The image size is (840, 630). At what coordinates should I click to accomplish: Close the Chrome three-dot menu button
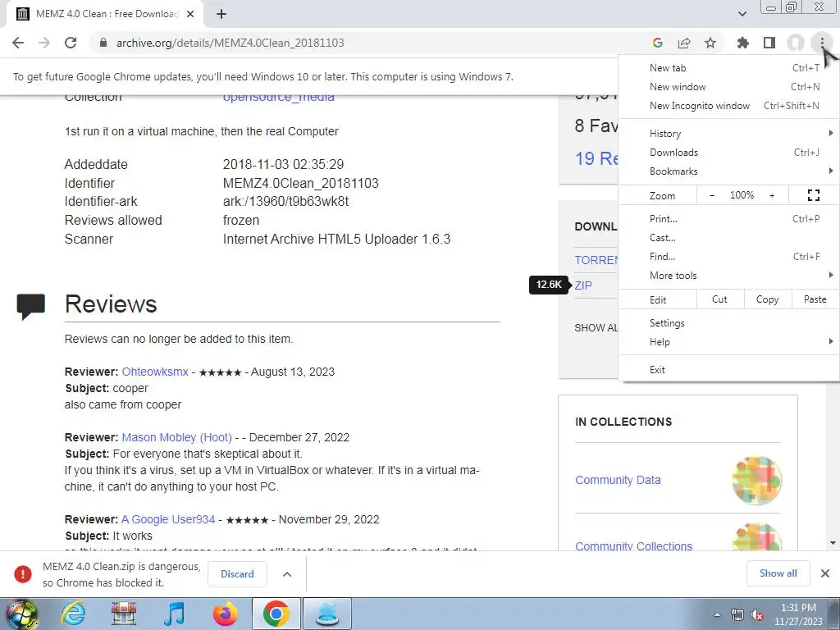click(822, 43)
